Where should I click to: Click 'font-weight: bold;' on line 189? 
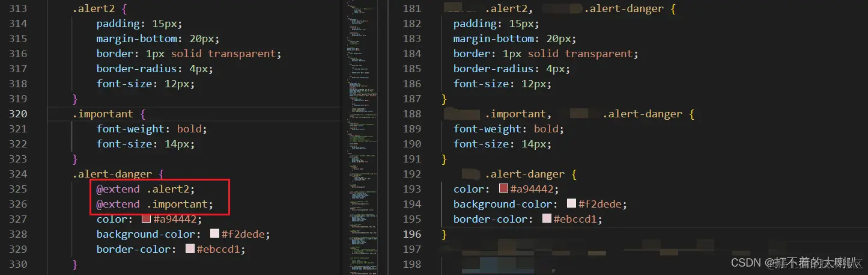click(509, 129)
